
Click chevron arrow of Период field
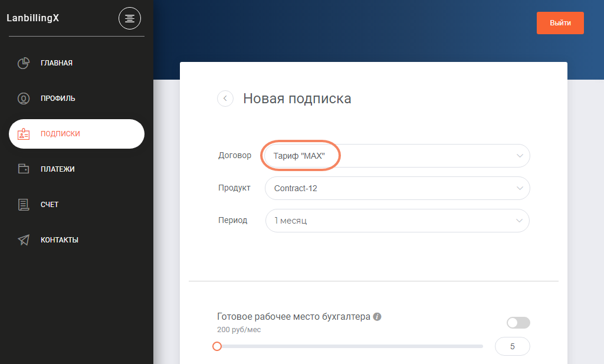click(x=519, y=220)
